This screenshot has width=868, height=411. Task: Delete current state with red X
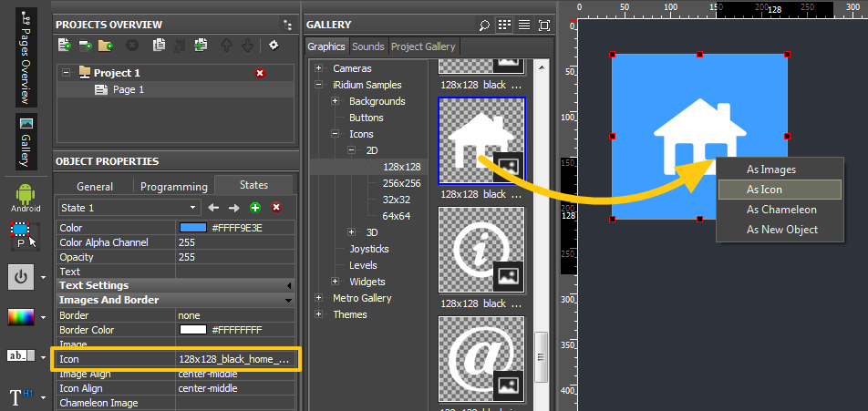(x=275, y=208)
